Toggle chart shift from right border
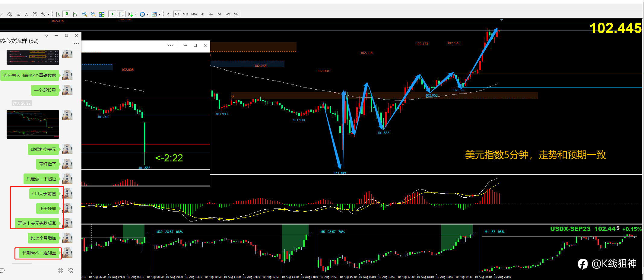 (x=121, y=14)
